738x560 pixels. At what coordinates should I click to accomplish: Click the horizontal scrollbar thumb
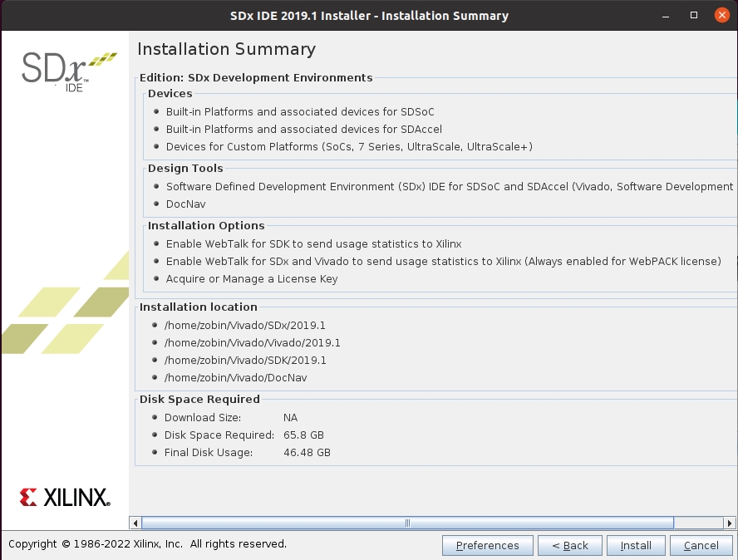[x=407, y=523]
